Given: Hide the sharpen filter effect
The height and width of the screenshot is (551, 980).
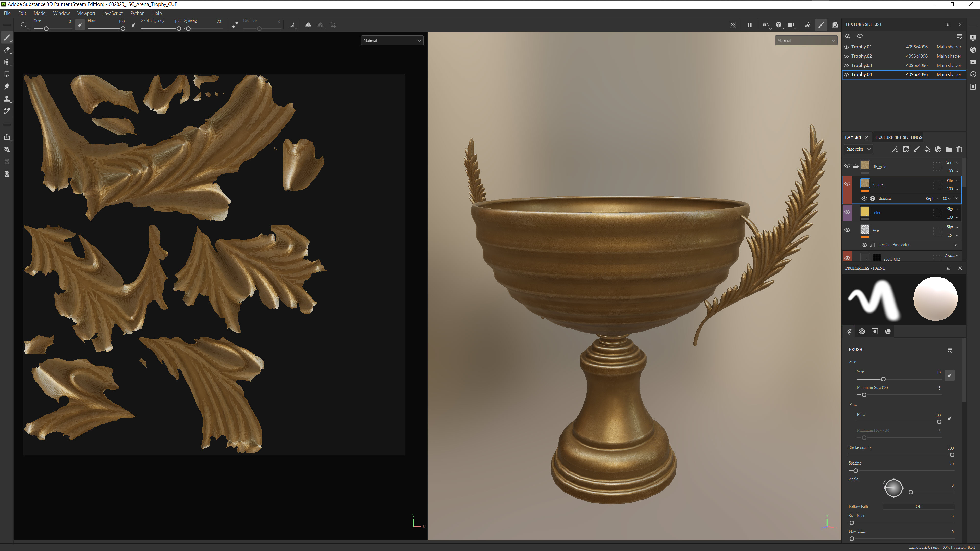Looking at the screenshot, I should (x=864, y=198).
